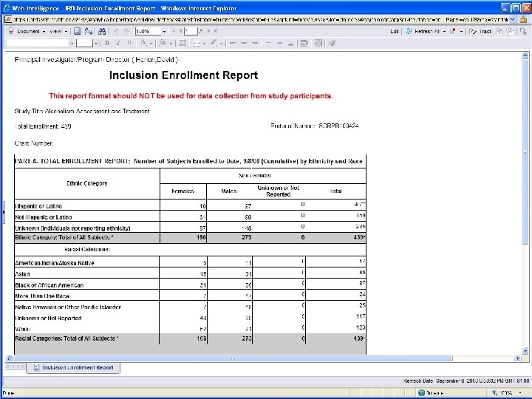Align text to middle vertically
The width and height of the screenshot is (532, 399).
[279, 43]
